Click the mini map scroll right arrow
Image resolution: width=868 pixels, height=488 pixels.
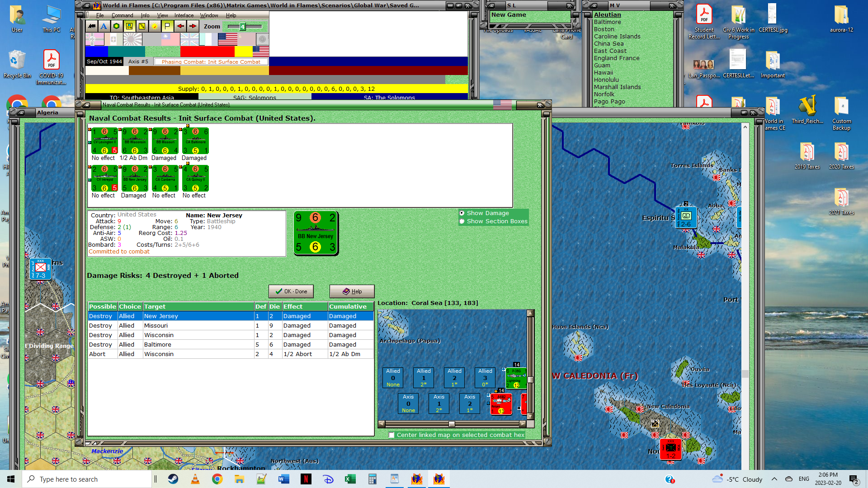(523, 424)
